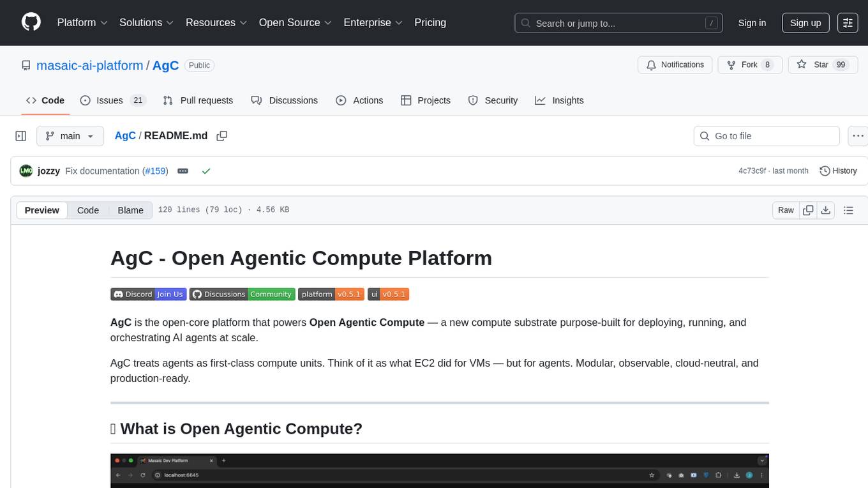Open the file History
Screen dimensions: 868x488
[838, 171]
